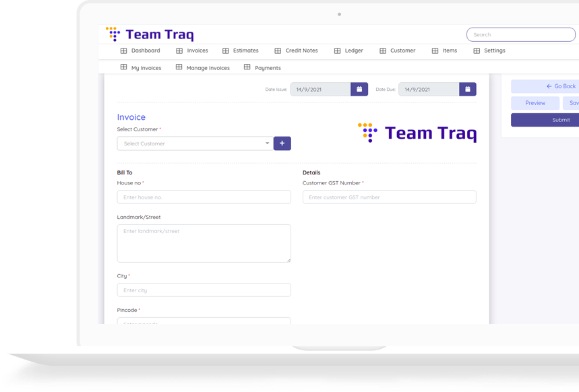Click the Ledger grid icon
This screenshot has height=392, width=579.
pyautogui.click(x=337, y=51)
